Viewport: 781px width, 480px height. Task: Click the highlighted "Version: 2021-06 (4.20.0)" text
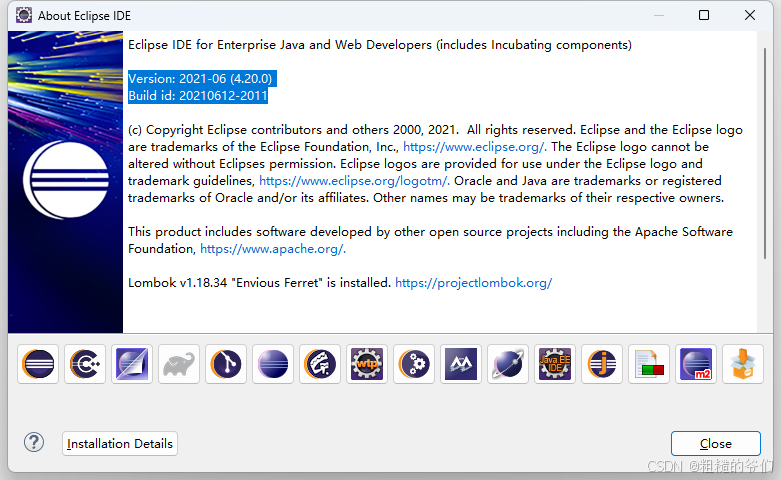pos(200,79)
